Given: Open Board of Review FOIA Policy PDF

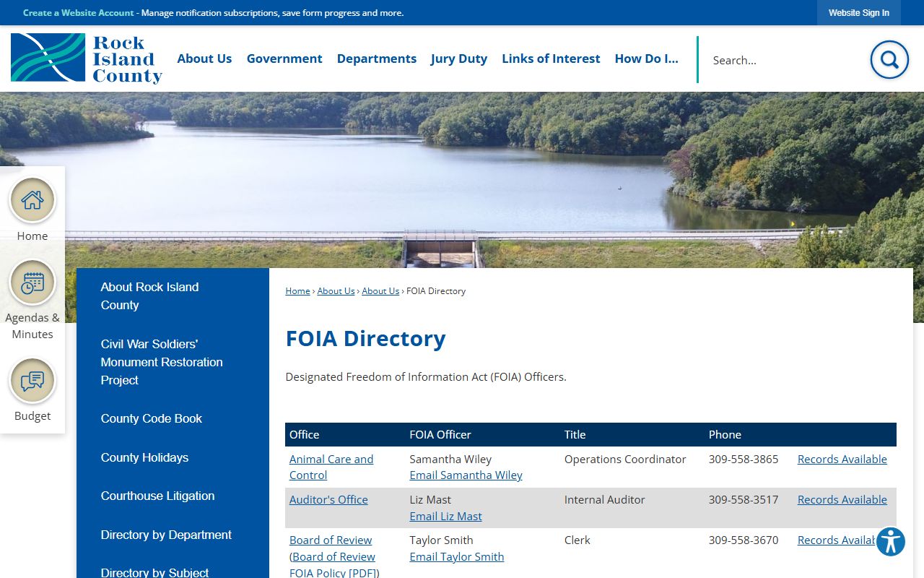Looking at the screenshot, I should point(334,565).
